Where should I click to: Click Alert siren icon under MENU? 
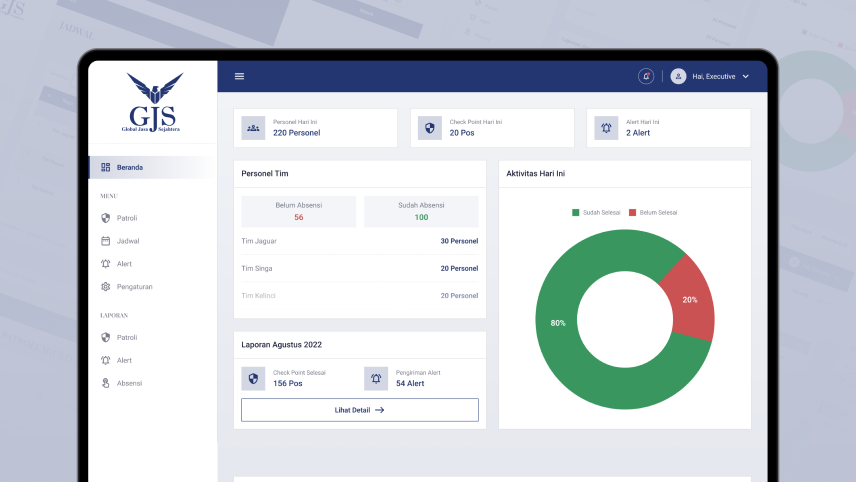pos(105,264)
